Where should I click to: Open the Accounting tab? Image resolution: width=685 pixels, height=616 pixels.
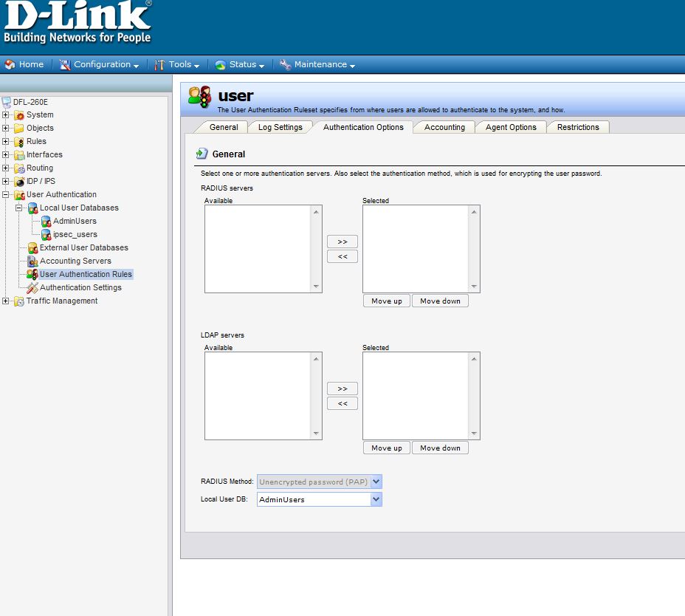pyautogui.click(x=444, y=127)
